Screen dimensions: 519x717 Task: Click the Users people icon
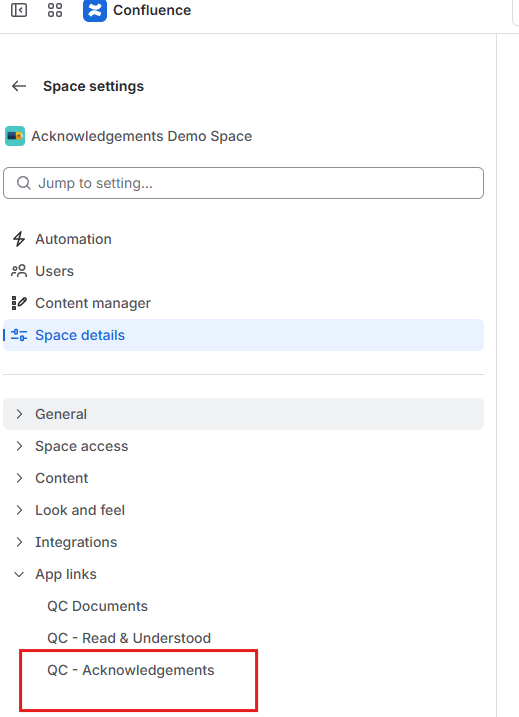(19, 271)
